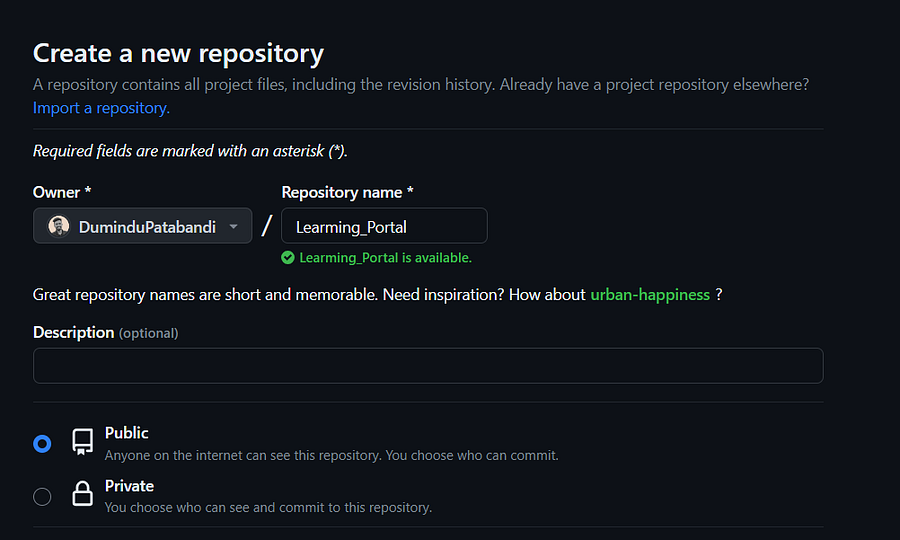Click the 'Learming_Portal is available.' message
The height and width of the screenshot is (540, 900).
(385, 258)
